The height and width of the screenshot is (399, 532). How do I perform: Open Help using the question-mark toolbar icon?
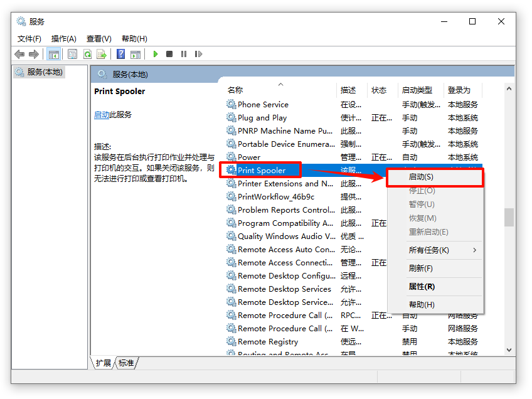(120, 54)
